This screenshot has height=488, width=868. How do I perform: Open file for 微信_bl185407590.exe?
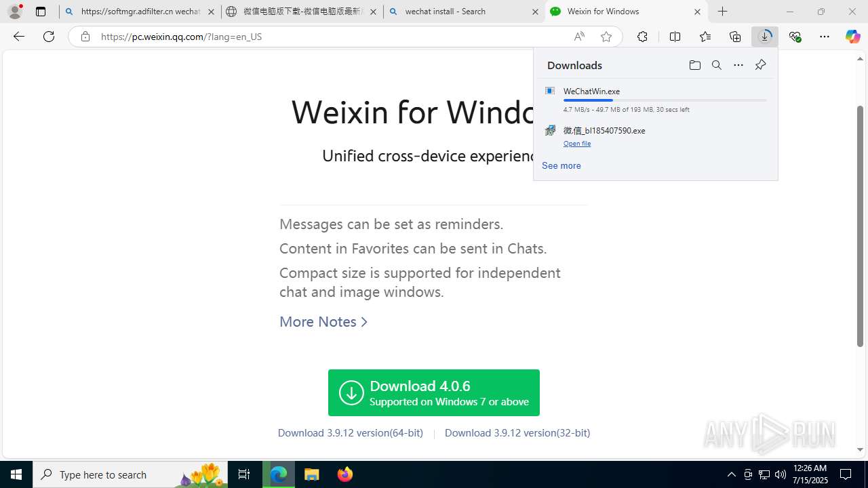[577, 144]
